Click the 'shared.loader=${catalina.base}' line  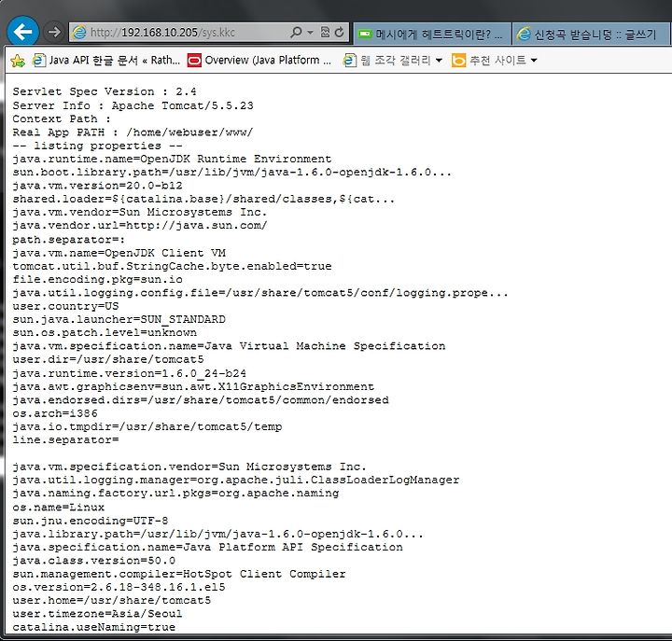coord(203,199)
